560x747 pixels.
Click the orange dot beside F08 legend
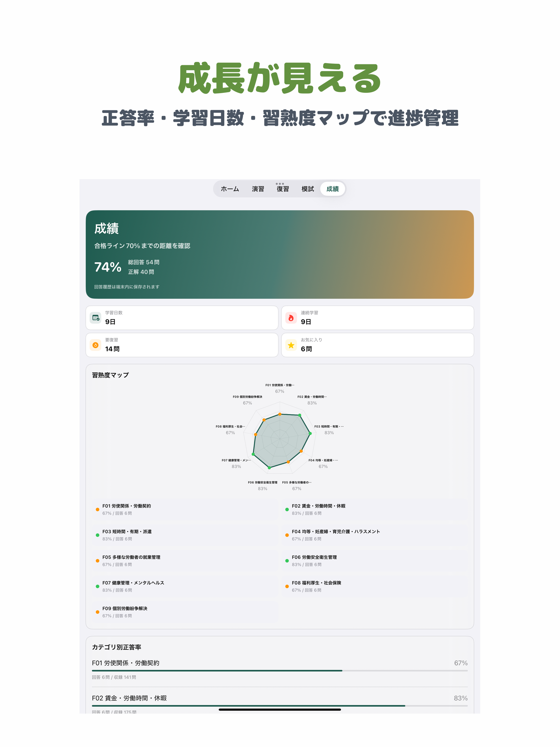click(287, 587)
